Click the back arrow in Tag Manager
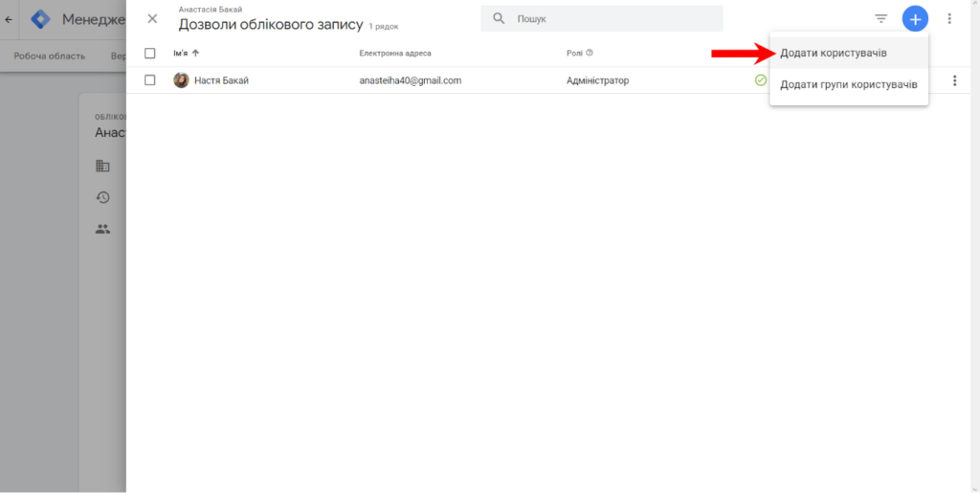 [10, 19]
